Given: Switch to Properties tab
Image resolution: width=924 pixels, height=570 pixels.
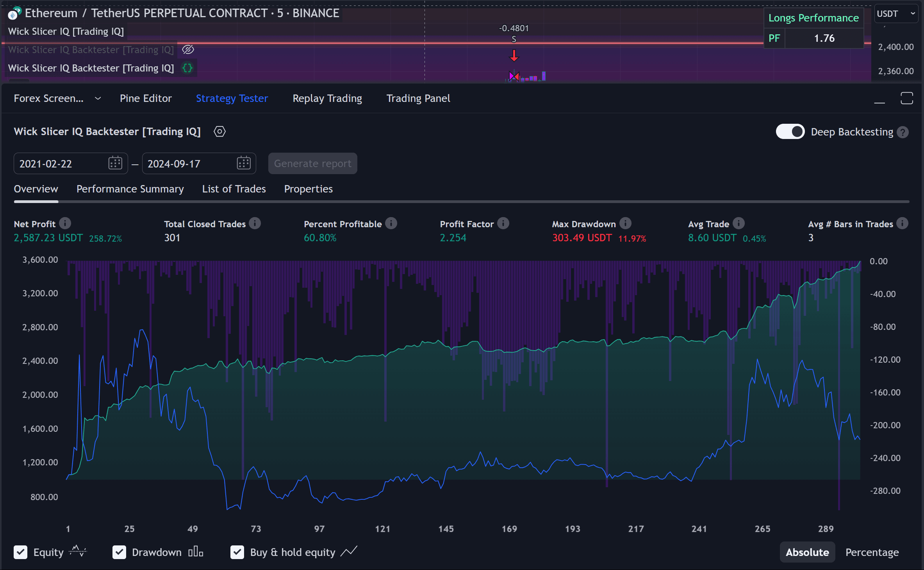Looking at the screenshot, I should point(308,189).
